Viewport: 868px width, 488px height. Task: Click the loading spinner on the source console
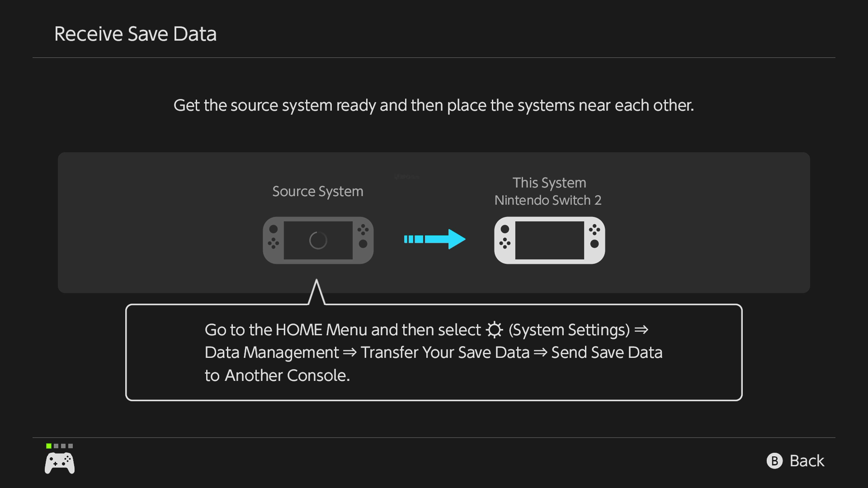pyautogui.click(x=318, y=240)
